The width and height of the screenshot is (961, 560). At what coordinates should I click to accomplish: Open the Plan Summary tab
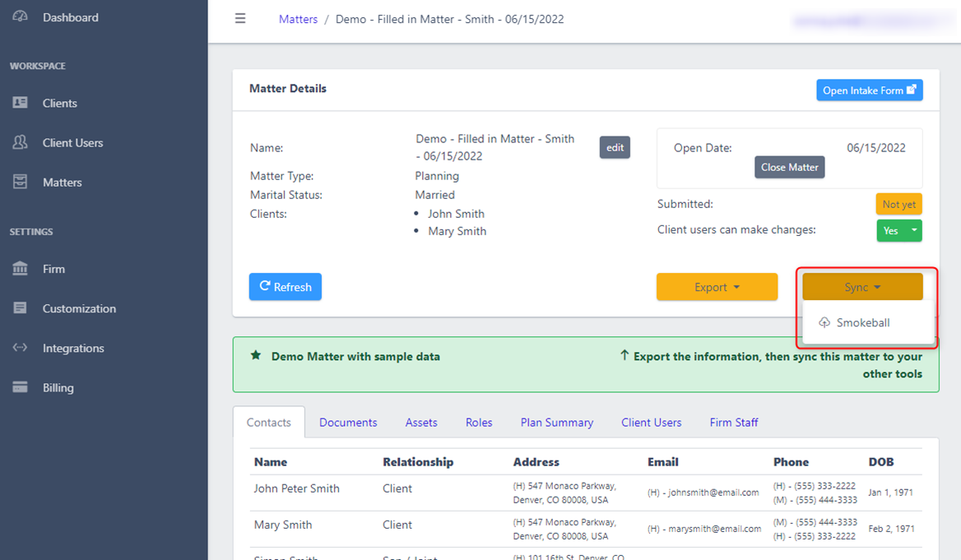[556, 423]
